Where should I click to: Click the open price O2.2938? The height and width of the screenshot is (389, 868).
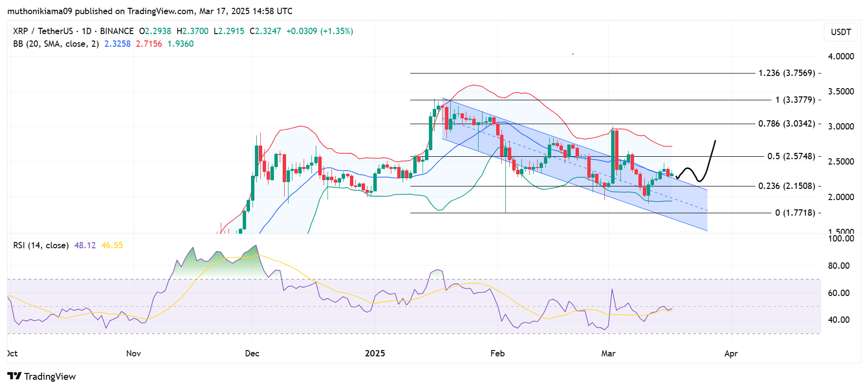(155, 31)
